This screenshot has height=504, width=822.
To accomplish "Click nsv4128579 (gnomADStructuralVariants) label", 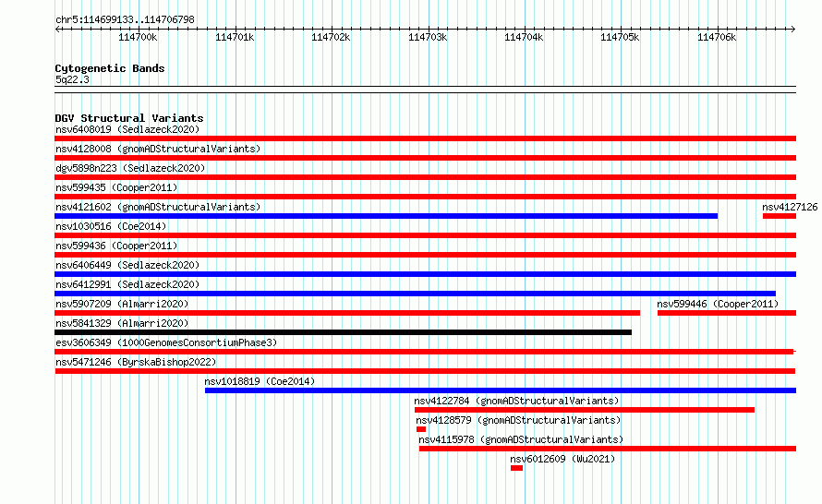I will pos(518,420).
